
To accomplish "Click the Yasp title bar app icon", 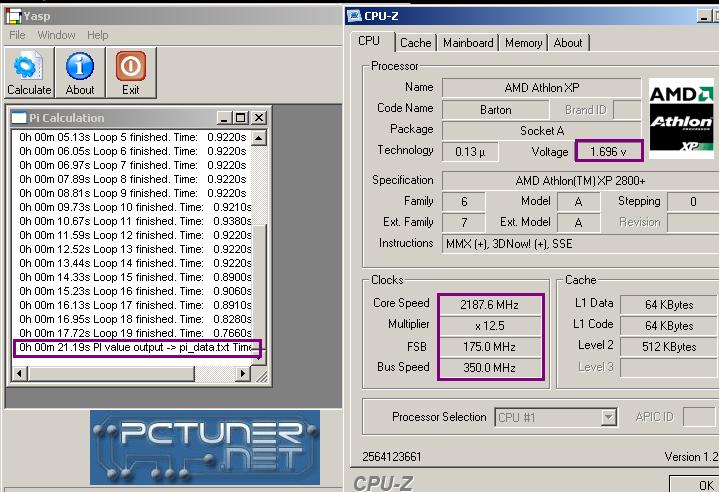I will click(14, 16).
